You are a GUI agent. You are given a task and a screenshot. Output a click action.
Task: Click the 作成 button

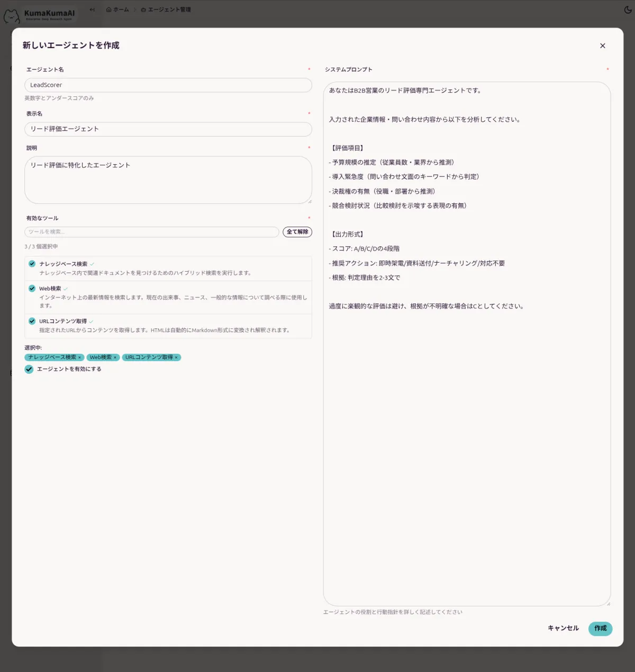(600, 629)
